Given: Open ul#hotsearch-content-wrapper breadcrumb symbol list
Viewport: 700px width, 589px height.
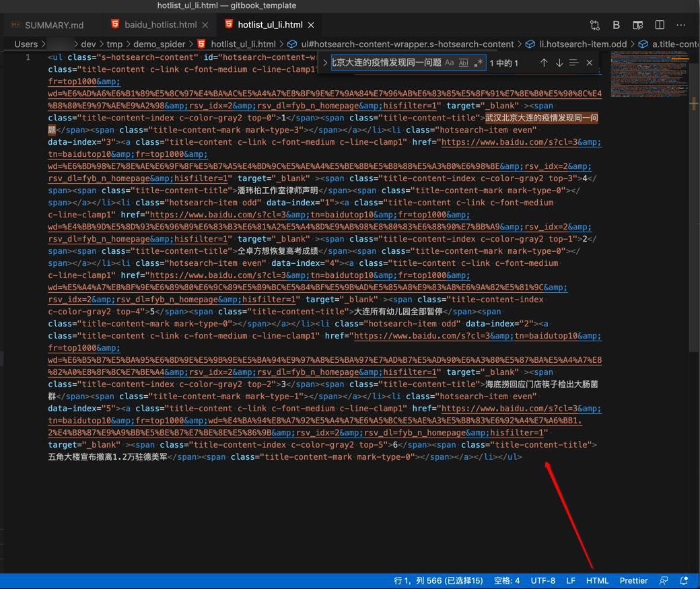Looking at the screenshot, I should [x=407, y=44].
